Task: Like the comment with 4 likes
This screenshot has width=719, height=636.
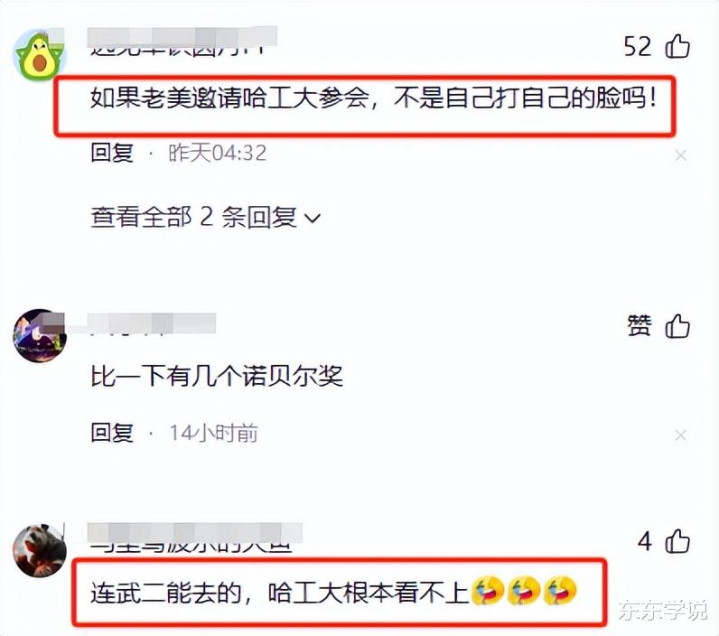Action: click(x=677, y=541)
